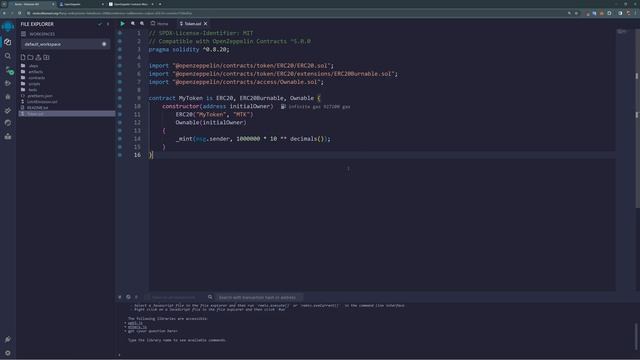This screenshot has height=360, width=640.
Task: Open the default_workspace dropdown
Action: (65, 44)
